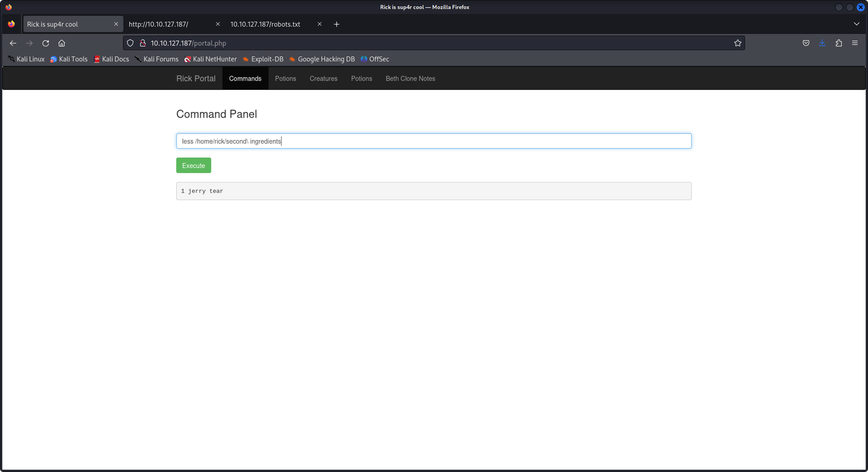868x472 pixels.
Task: Open the extensions puzzle icon
Action: [839, 43]
